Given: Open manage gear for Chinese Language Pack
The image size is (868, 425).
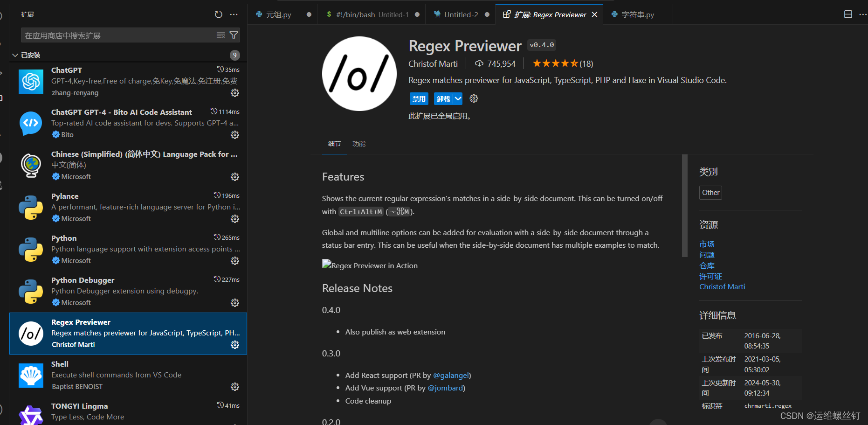Looking at the screenshot, I should tap(235, 177).
